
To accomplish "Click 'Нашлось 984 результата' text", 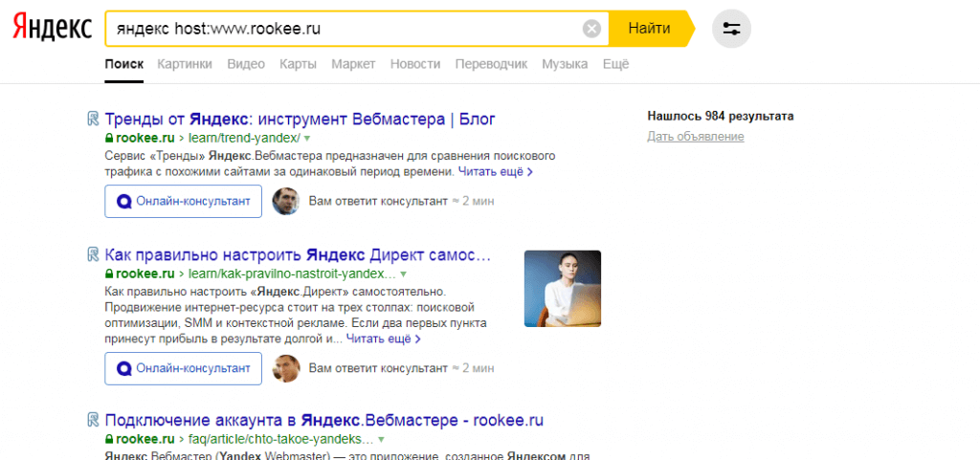I will tap(721, 116).
